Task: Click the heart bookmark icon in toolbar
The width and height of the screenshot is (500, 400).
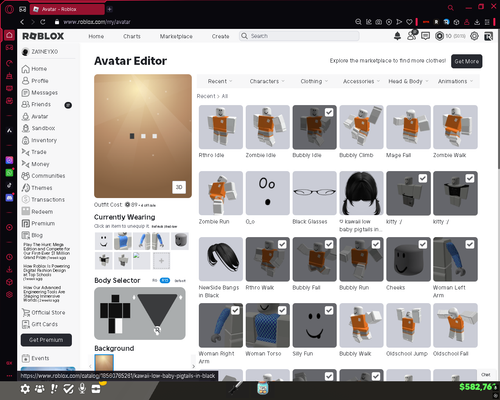Action: tap(409, 22)
